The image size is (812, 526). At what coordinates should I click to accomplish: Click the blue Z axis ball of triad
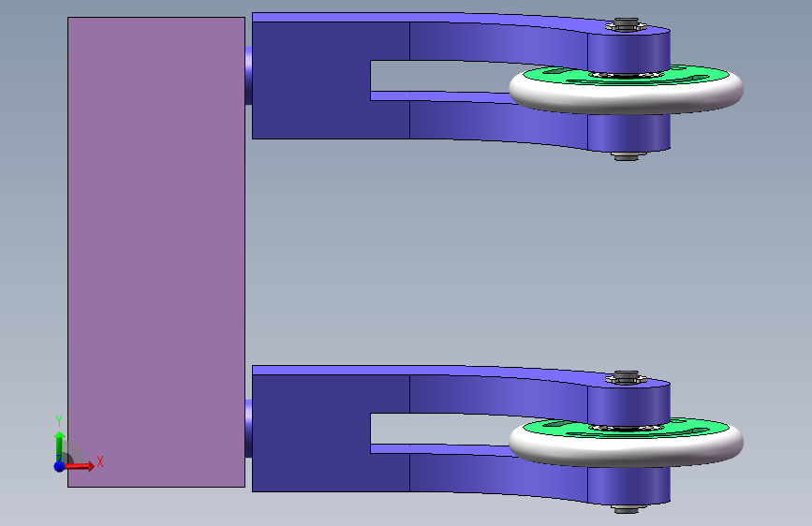[x=60, y=466]
